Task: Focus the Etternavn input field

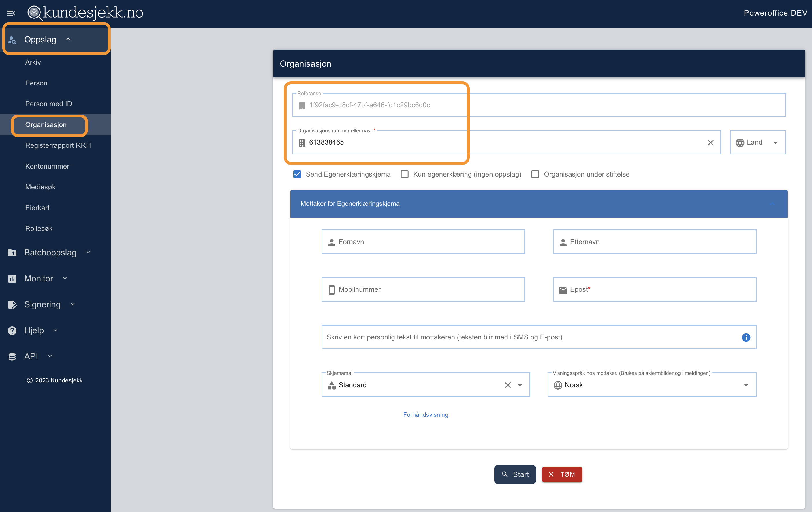Action: tap(654, 242)
